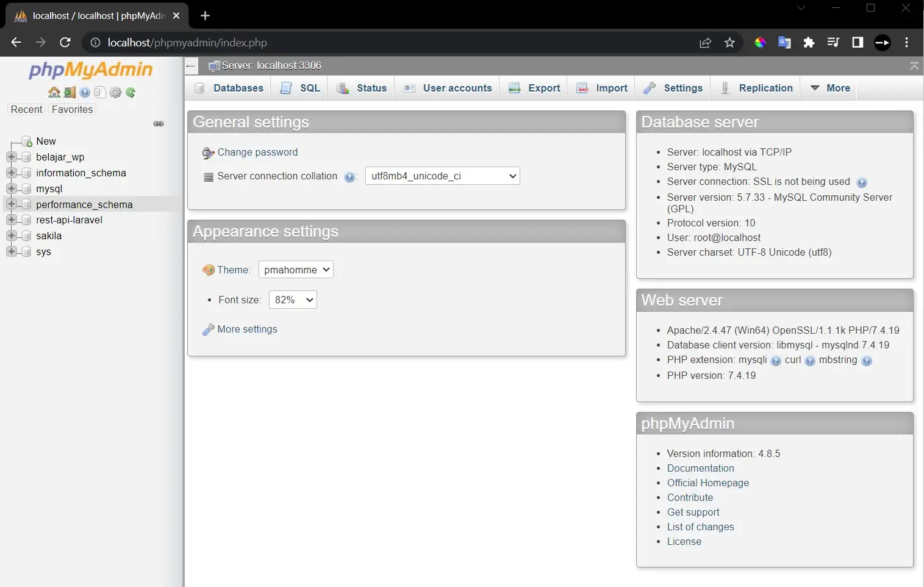Open the Import tab
The image size is (924, 587).
point(602,88)
